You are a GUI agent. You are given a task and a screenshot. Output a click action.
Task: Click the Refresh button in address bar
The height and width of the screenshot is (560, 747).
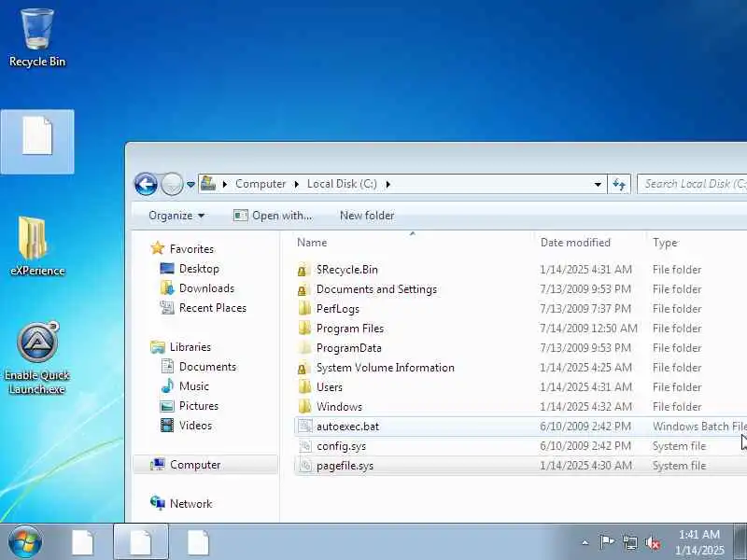pos(619,184)
